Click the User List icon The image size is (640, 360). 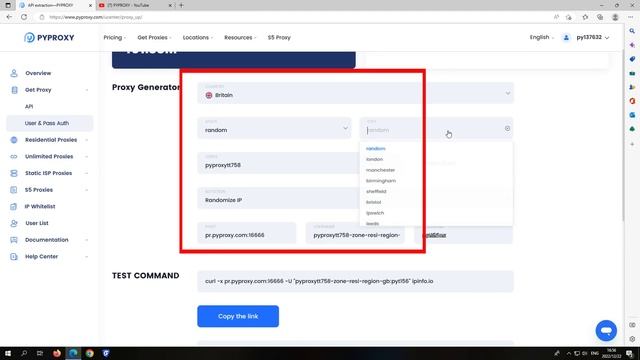[14, 223]
